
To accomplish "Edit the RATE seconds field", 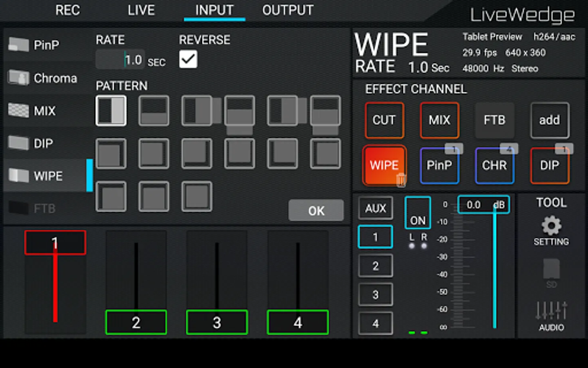I will [x=120, y=60].
